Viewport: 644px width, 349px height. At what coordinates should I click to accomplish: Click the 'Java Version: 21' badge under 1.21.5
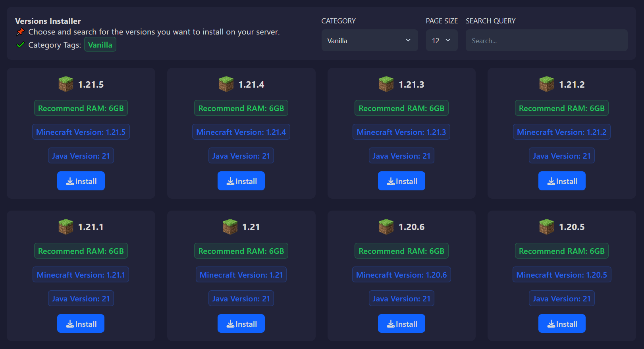[81, 155]
